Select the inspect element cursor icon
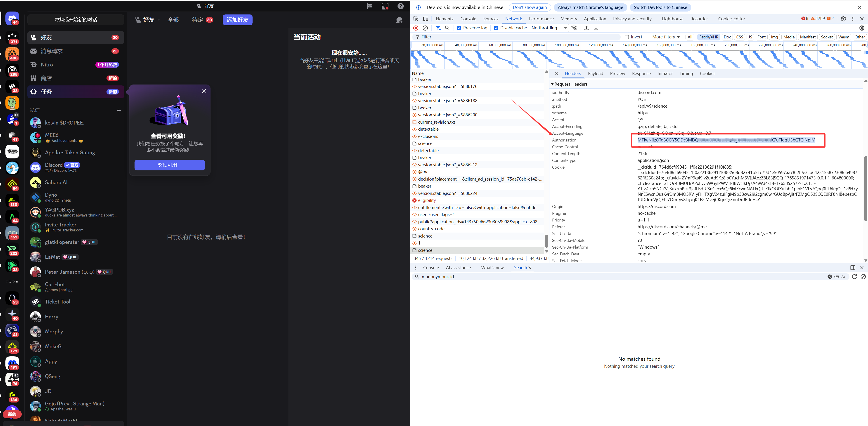The height and width of the screenshot is (426, 868). click(x=416, y=19)
